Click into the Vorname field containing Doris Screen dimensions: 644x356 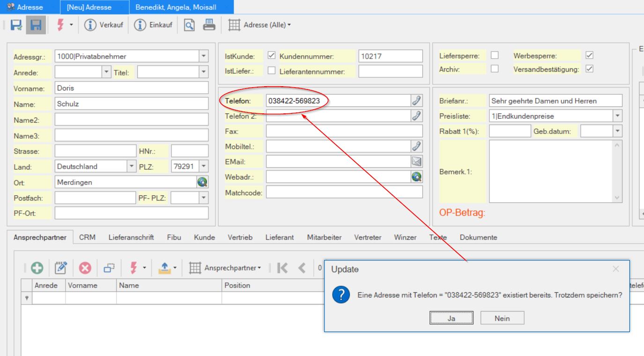click(132, 88)
